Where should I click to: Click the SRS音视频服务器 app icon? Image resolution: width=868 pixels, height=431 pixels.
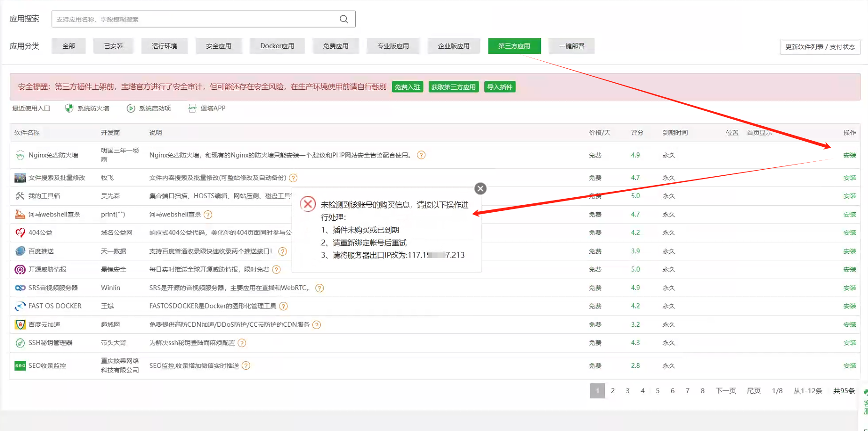20,288
